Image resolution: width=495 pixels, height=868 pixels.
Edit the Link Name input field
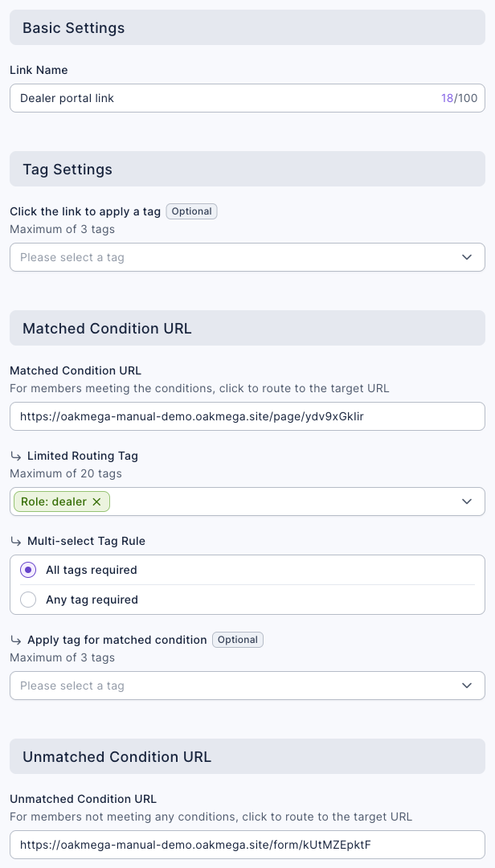point(247,98)
